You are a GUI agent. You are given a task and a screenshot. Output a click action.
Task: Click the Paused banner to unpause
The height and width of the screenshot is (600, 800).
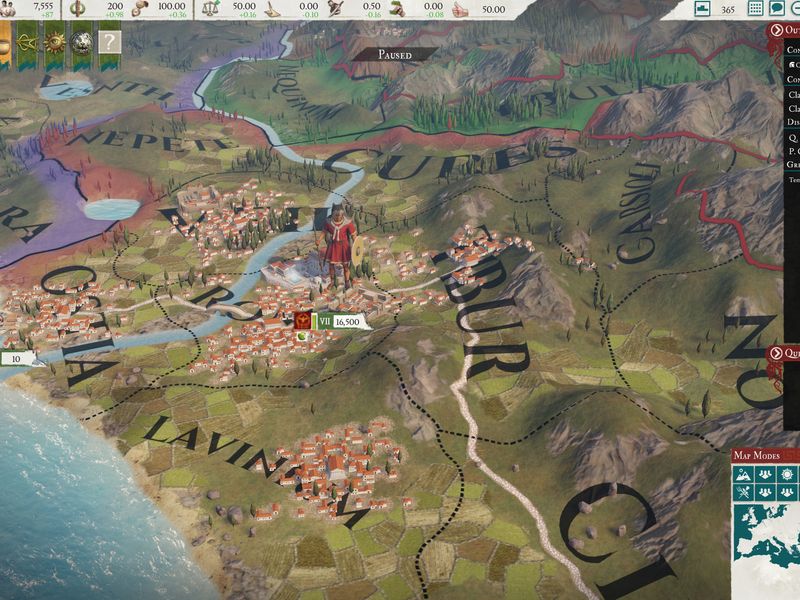click(394, 54)
